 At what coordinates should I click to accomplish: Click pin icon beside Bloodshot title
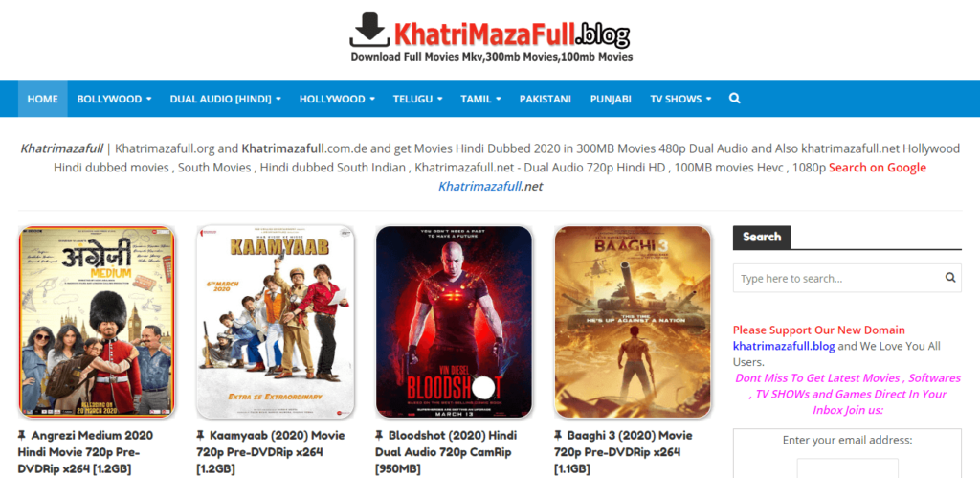tap(379, 435)
